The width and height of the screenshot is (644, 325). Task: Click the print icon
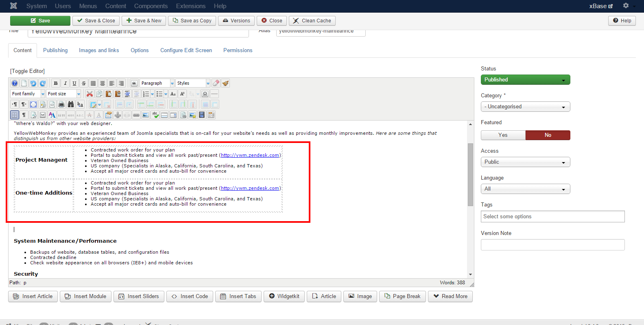[61, 104]
